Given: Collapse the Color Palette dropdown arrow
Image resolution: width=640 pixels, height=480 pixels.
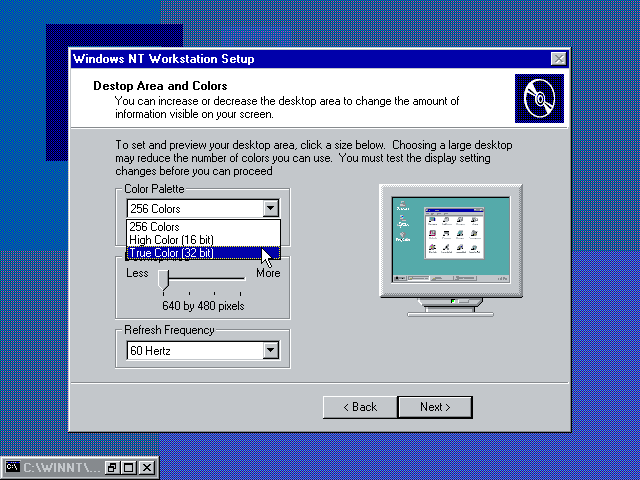Looking at the screenshot, I should tap(271, 208).
